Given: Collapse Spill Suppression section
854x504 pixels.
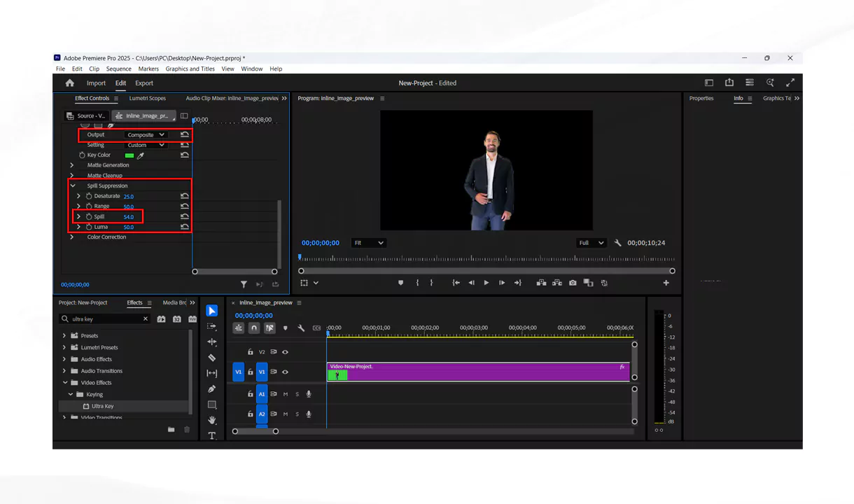Looking at the screenshot, I should tap(72, 185).
